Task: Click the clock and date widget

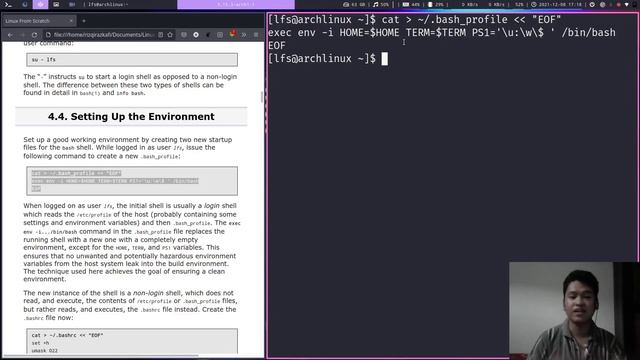Action: [x=557, y=4]
